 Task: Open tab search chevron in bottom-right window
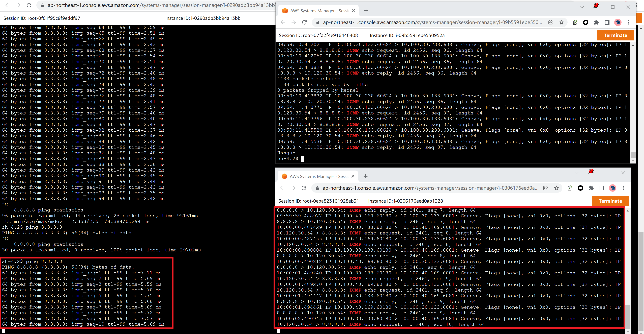(577, 173)
